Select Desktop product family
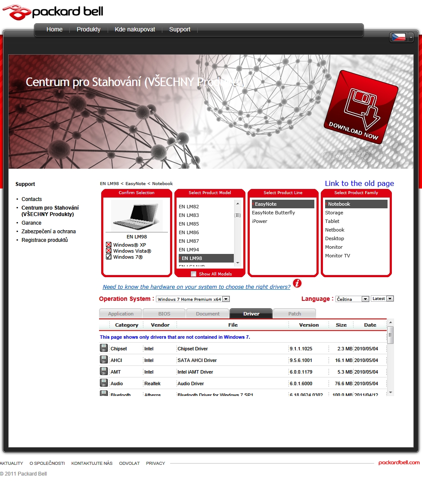Screen dimensions: 422x504 pyautogui.click(x=335, y=238)
